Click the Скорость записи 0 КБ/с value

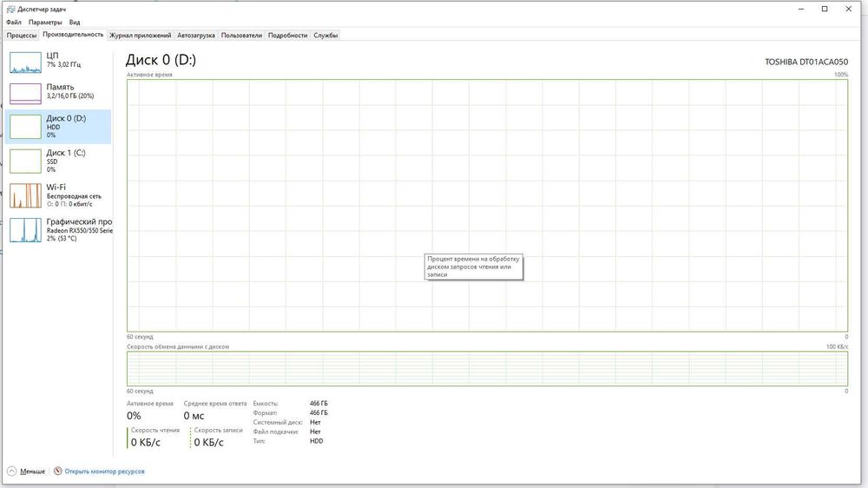(x=208, y=442)
